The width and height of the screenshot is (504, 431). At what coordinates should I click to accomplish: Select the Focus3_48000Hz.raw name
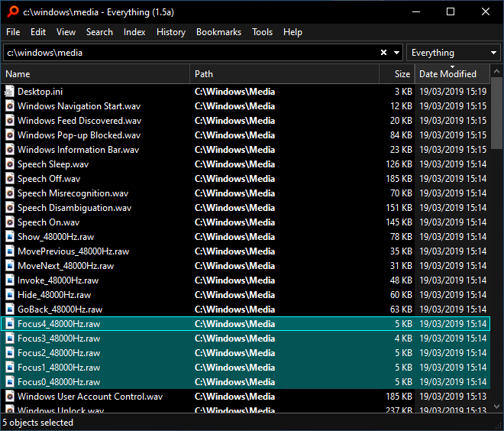point(59,339)
